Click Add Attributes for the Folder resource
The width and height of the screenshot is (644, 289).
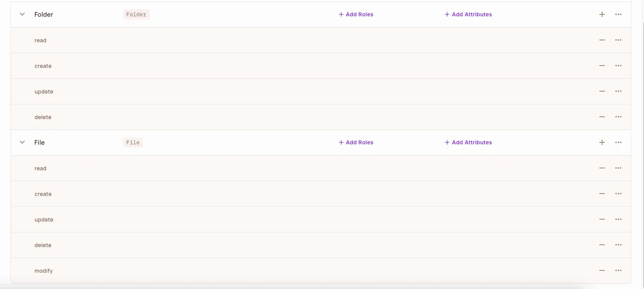(x=468, y=14)
